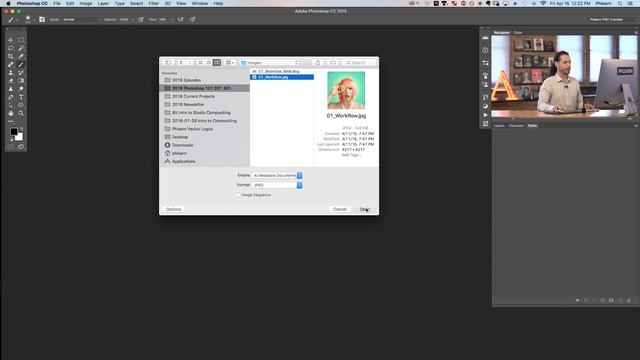Toggle Quick Mask mode
The width and height of the screenshot is (640, 360).
pyautogui.click(x=11, y=147)
